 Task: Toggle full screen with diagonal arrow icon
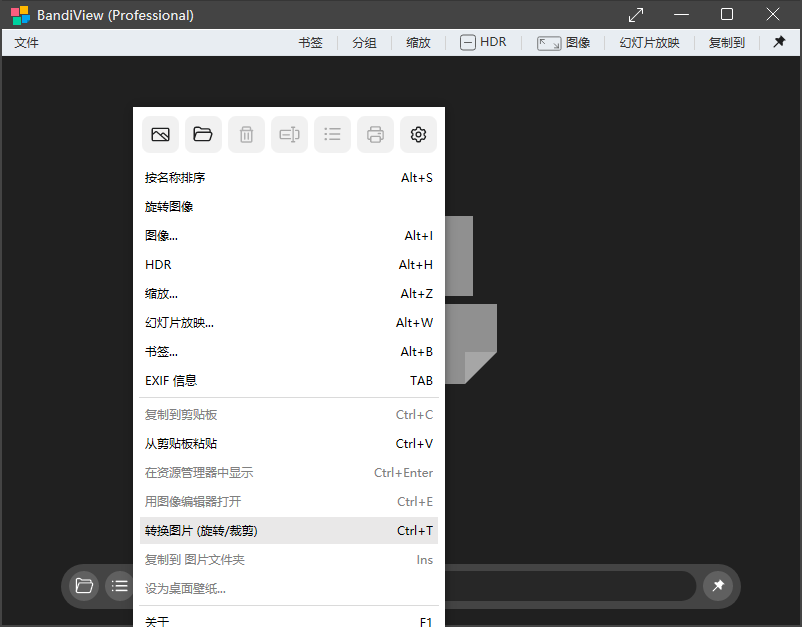636,15
